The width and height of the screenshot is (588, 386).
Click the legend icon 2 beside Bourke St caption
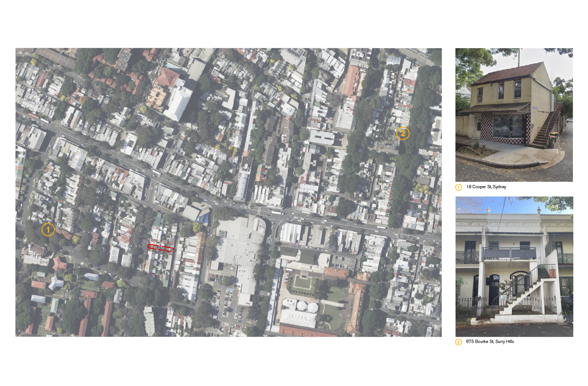459,342
